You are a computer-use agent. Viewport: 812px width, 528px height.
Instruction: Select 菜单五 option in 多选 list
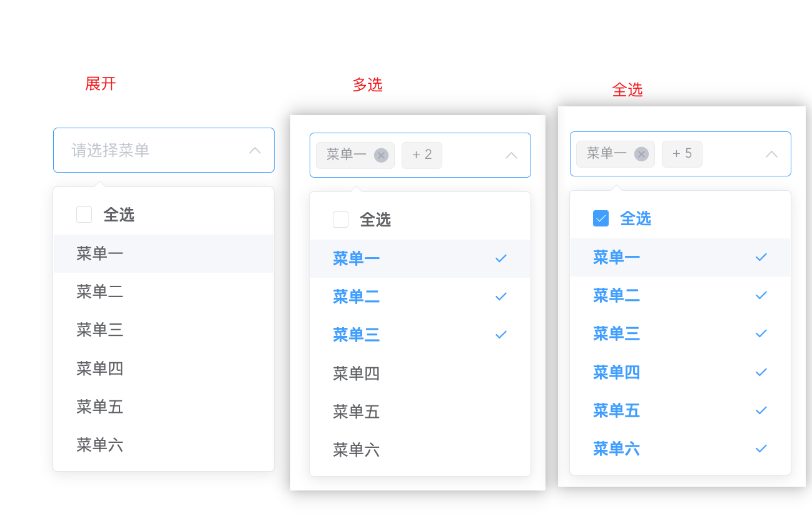click(x=420, y=412)
